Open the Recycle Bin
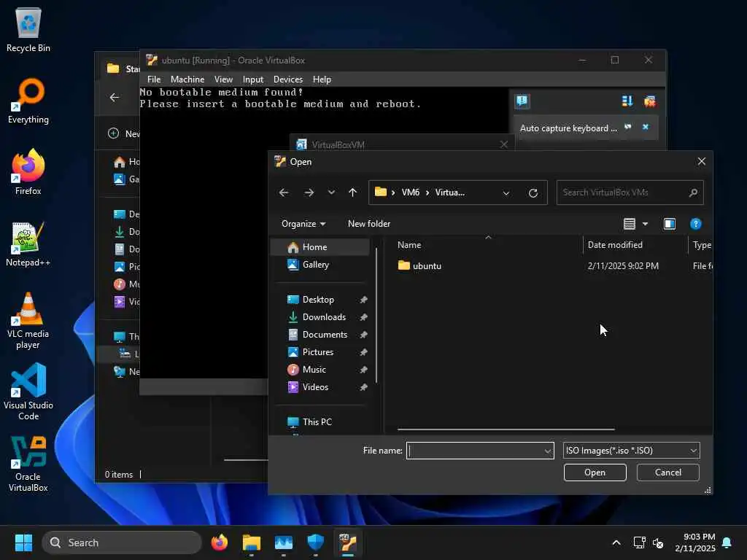The height and width of the screenshot is (560, 747). click(x=28, y=30)
